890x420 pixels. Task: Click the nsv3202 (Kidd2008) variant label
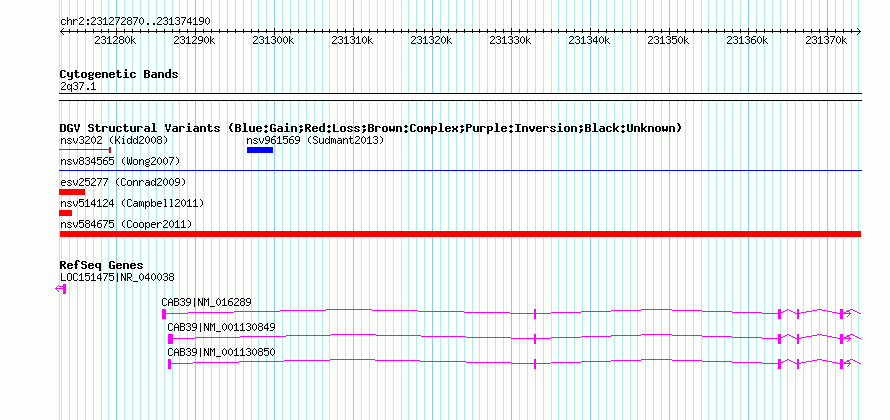[114, 140]
